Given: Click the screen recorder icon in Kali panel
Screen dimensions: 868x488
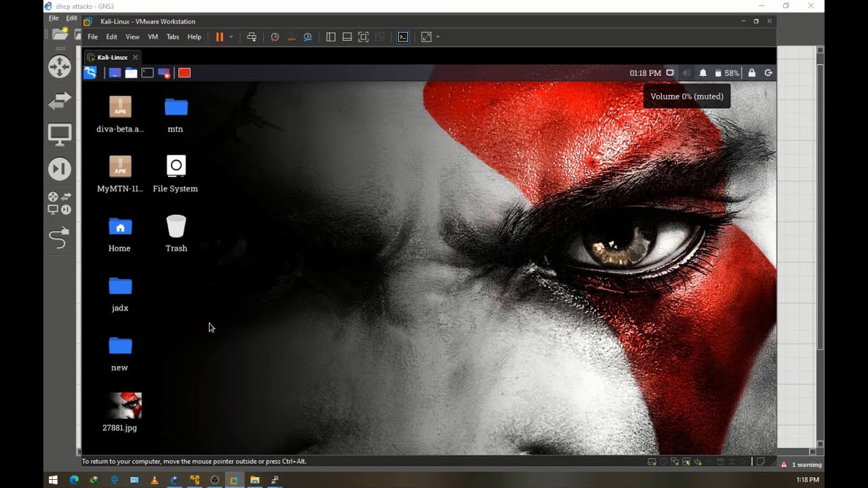Looking at the screenshot, I should [164, 73].
